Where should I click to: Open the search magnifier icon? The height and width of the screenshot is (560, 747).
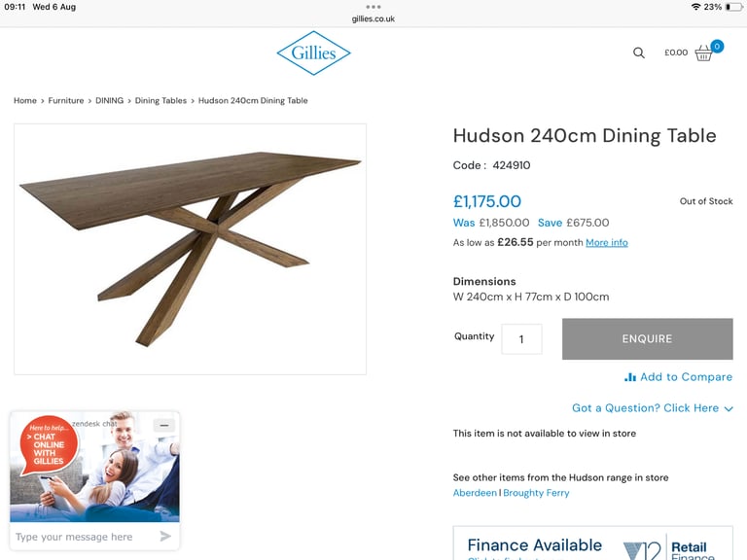coord(638,52)
